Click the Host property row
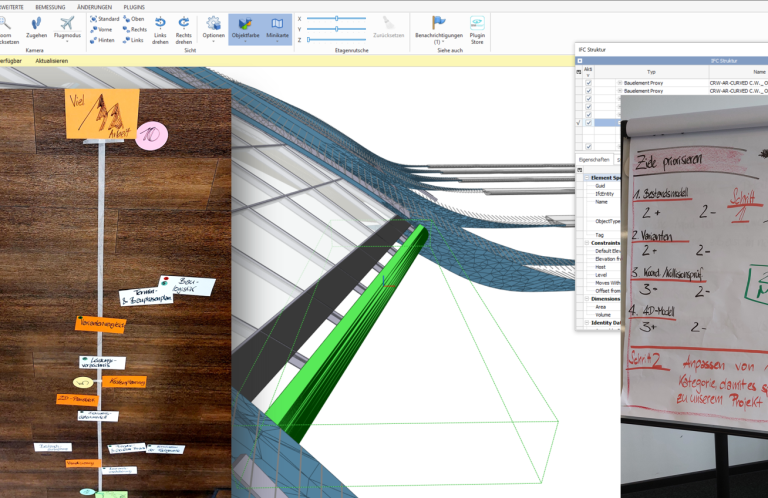 tap(602, 267)
